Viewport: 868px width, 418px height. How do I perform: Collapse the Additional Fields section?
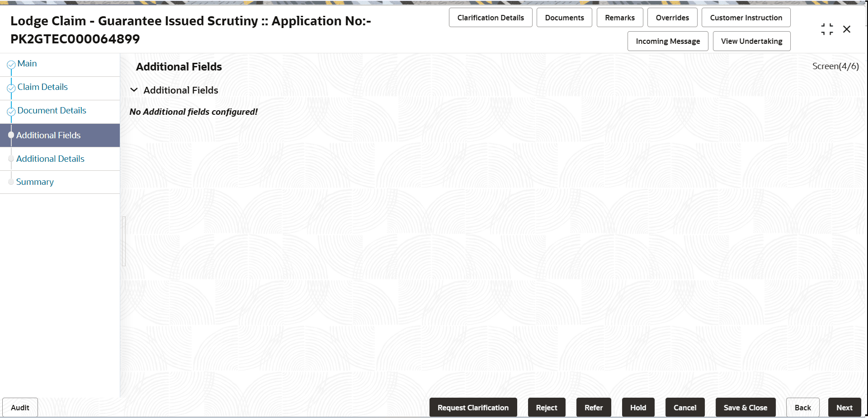(134, 90)
